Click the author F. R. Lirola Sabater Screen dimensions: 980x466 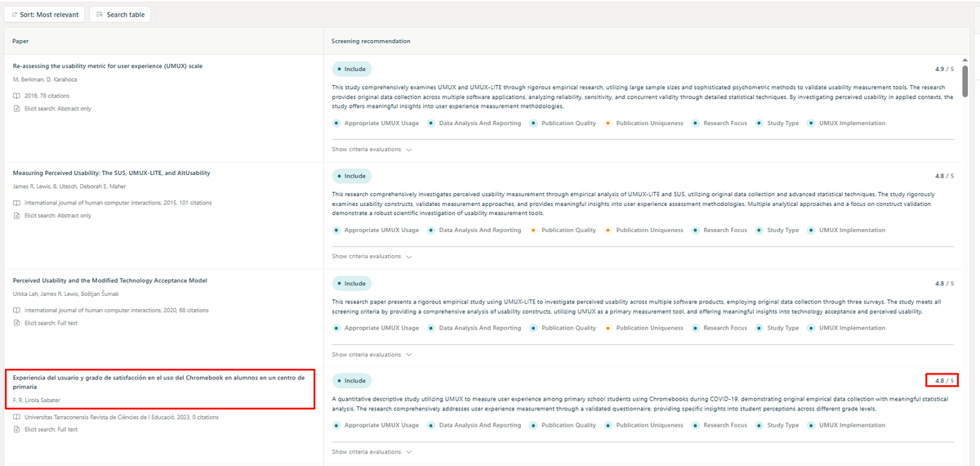37,400
